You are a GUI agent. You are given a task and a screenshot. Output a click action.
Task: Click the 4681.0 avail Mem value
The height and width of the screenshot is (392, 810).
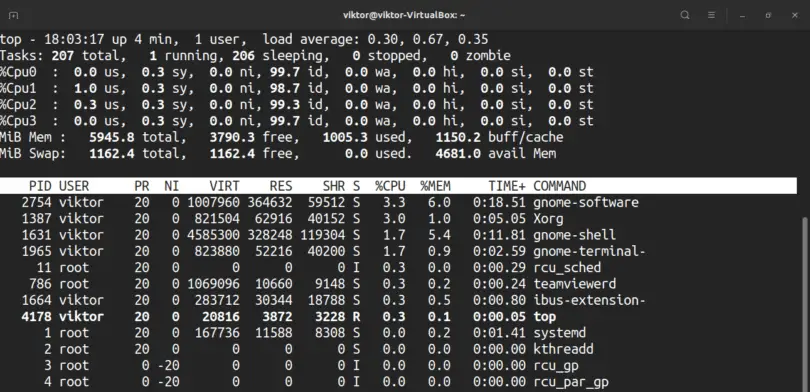[458, 153]
